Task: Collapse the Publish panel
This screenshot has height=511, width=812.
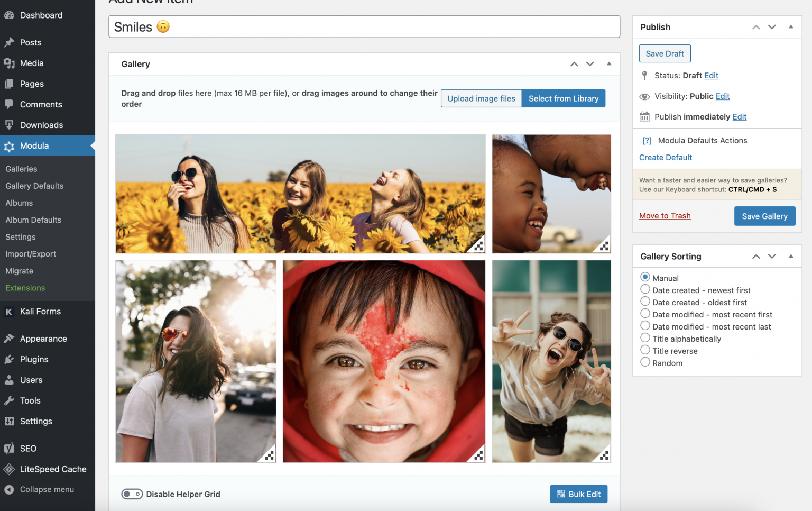Action: [x=791, y=26]
